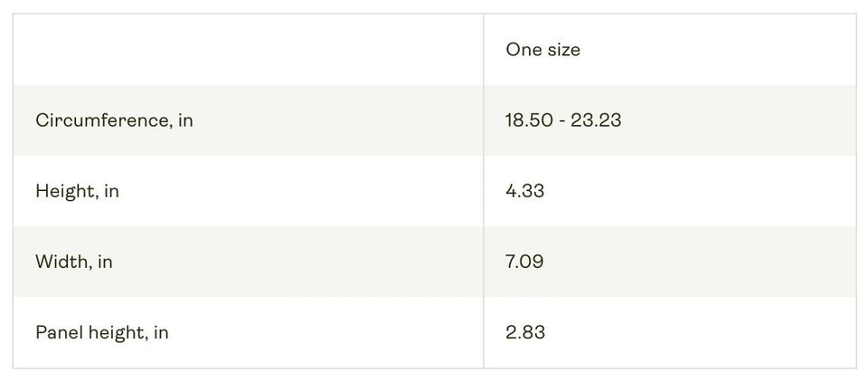Screen dimensions: 868x382
Task: Click the "in" unit after Width
Action: click(x=105, y=262)
